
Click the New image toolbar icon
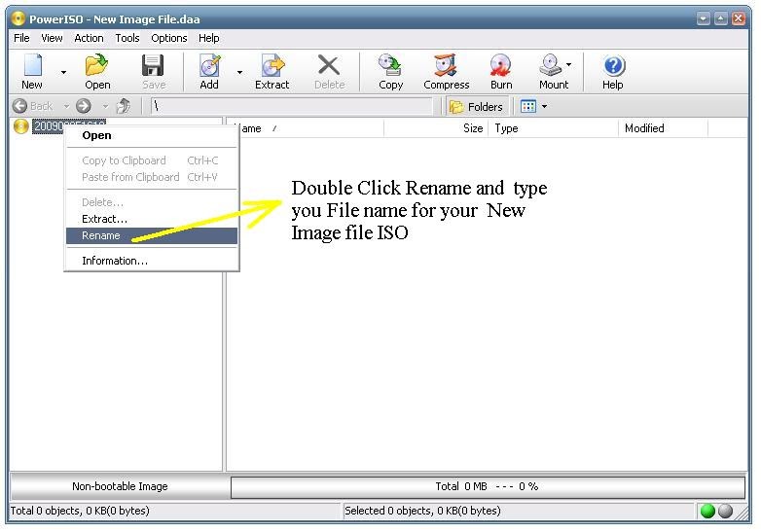[x=32, y=65]
